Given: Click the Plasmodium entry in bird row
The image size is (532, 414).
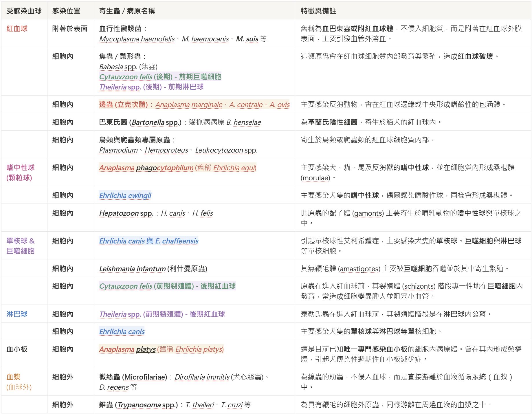Looking at the screenshot, I should [118, 150].
